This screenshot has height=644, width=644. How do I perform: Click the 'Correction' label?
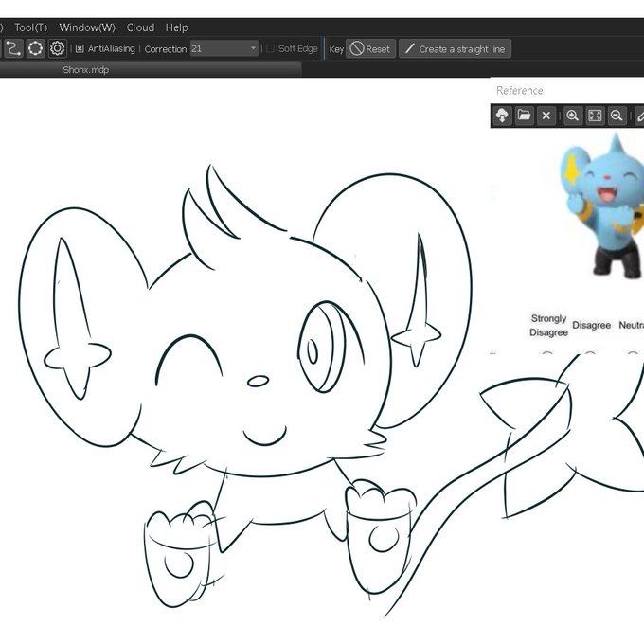pyautogui.click(x=166, y=49)
